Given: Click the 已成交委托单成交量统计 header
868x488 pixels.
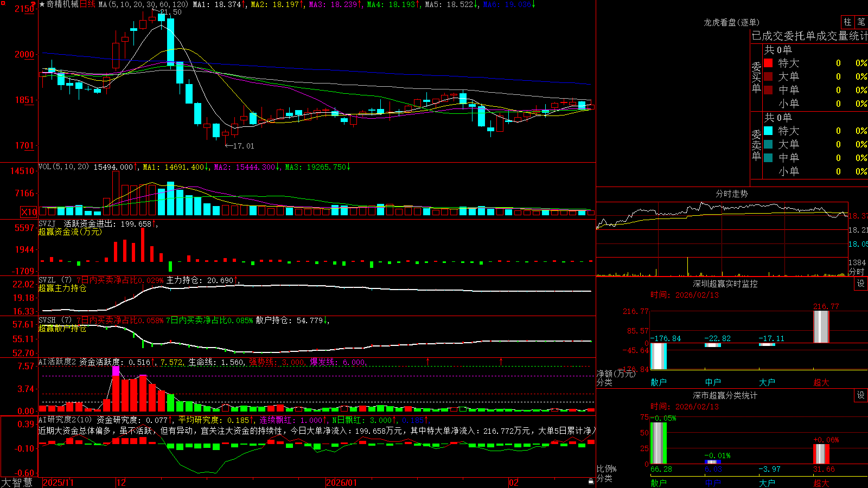Looking at the screenshot, I should [809, 36].
